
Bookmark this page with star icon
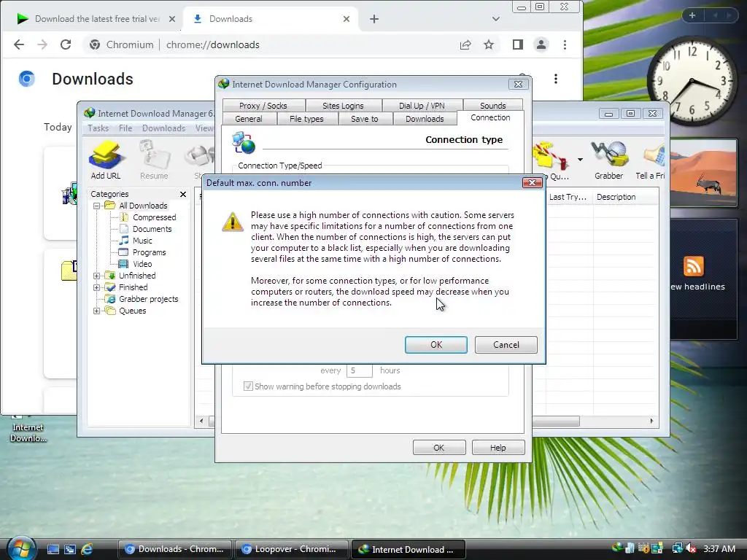[489, 44]
